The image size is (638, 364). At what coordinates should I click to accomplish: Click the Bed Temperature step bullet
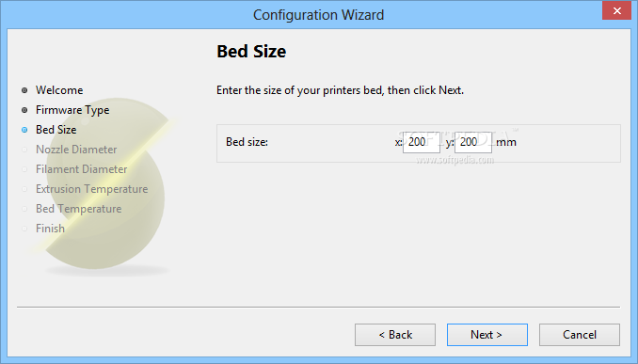[x=24, y=209]
